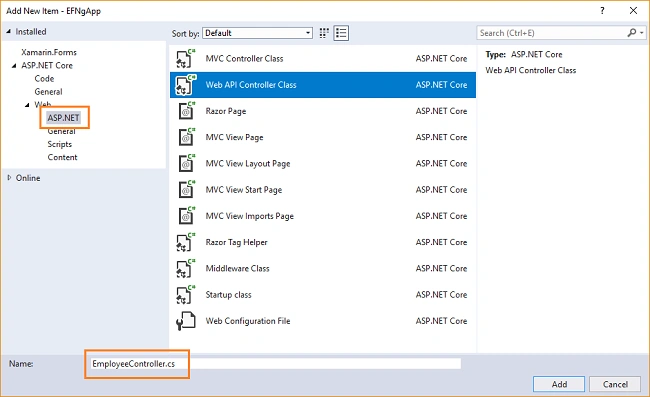Viewport: 650px width, 397px height.
Task: Collapse the ASP.NET Core tree node
Action: [x=14, y=65]
